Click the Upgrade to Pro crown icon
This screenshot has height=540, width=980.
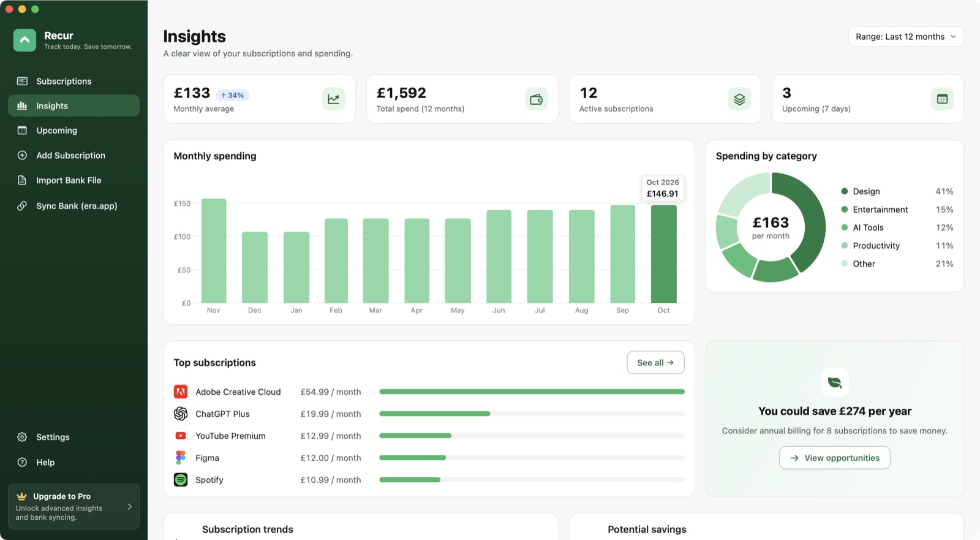point(21,496)
